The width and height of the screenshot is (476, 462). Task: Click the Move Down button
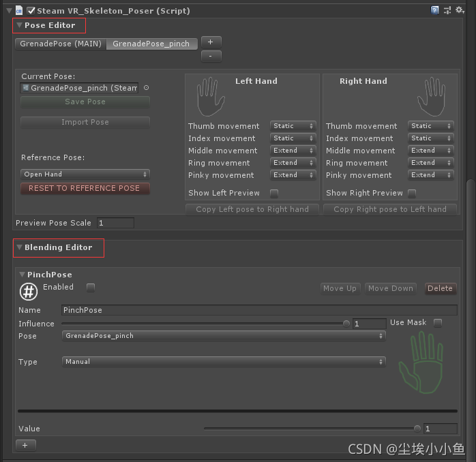[391, 288]
